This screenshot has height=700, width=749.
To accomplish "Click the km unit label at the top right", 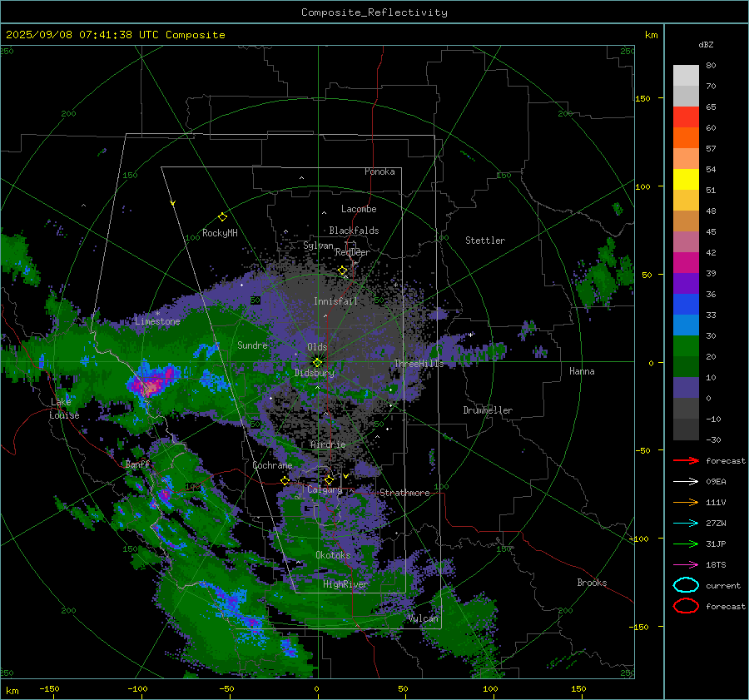I will click(x=651, y=35).
